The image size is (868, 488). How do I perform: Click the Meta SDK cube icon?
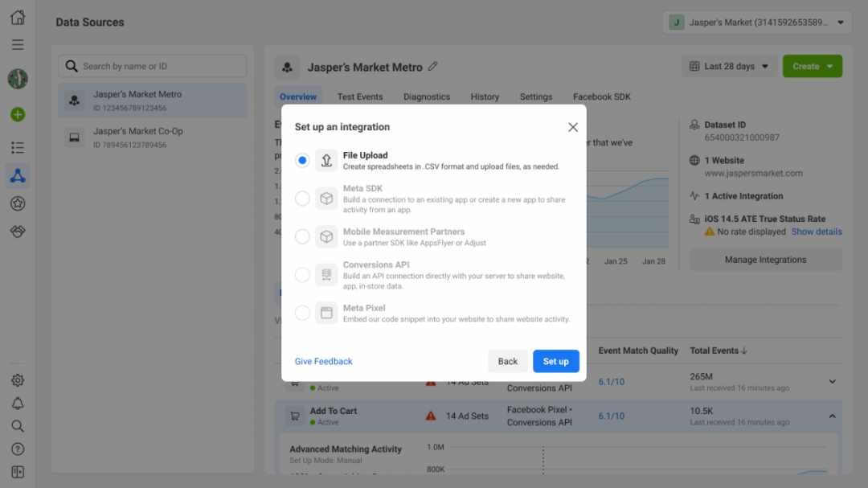pyautogui.click(x=326, y=199)
